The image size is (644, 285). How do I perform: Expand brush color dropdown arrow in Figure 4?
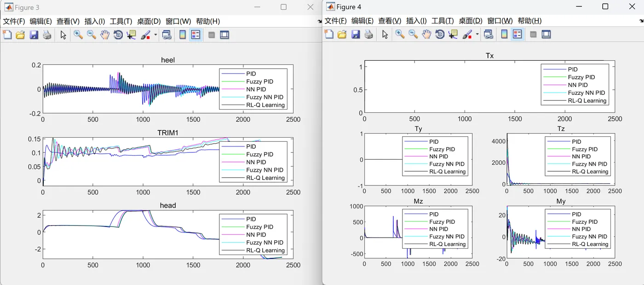pos(477,35)
